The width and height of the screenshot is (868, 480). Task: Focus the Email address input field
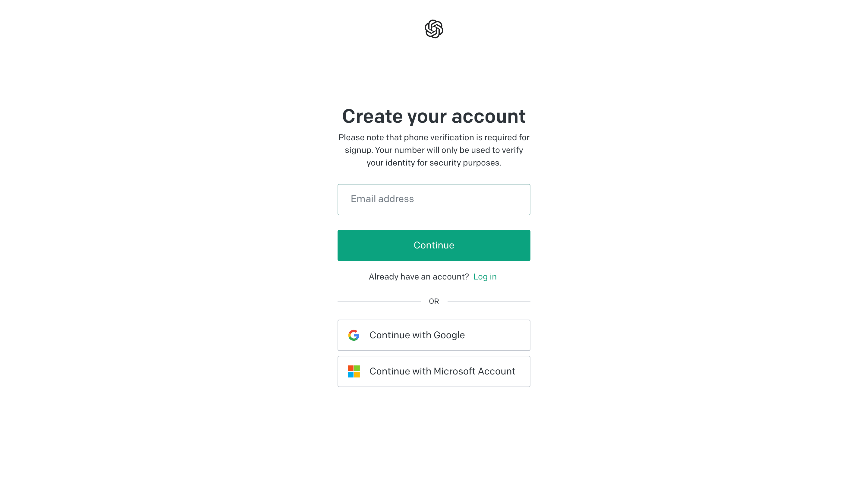click(434, 199)
